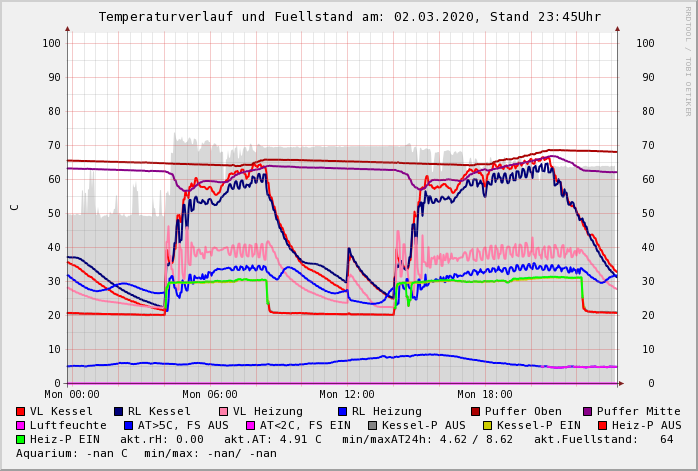Viewport: 698px width, 471px height.
Task: Select the dark red Puffer Oben swatch
Action: coord(476,411)
